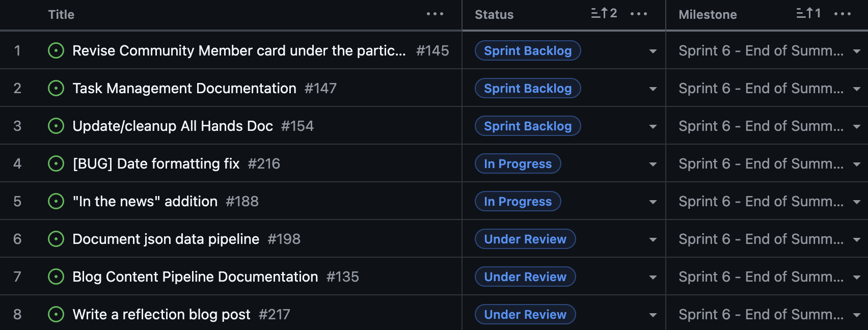Screen dimensions: 868x330
Task: Open the Title column options menu
Action: pos(434,14)
